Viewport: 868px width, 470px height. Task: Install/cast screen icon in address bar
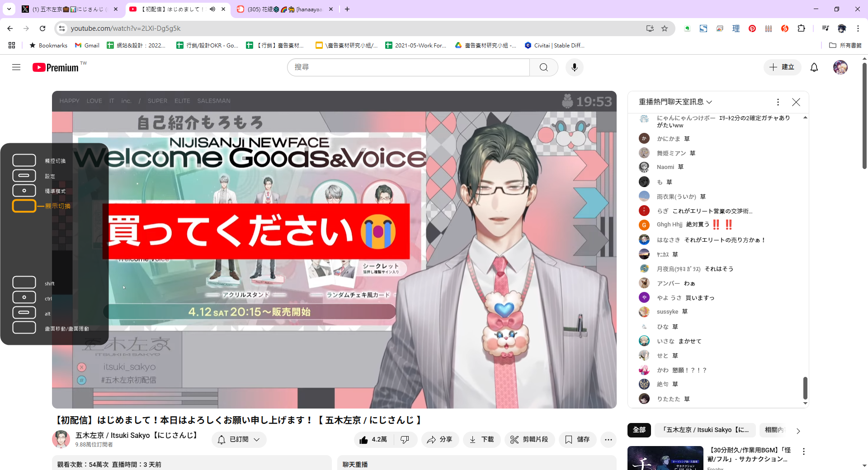tap(650, 28)
